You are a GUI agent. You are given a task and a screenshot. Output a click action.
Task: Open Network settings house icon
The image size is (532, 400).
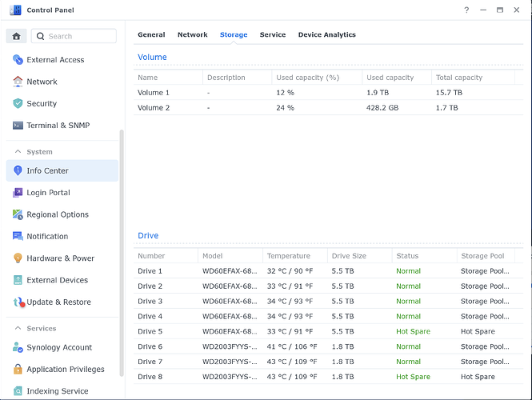click(18, 82)
